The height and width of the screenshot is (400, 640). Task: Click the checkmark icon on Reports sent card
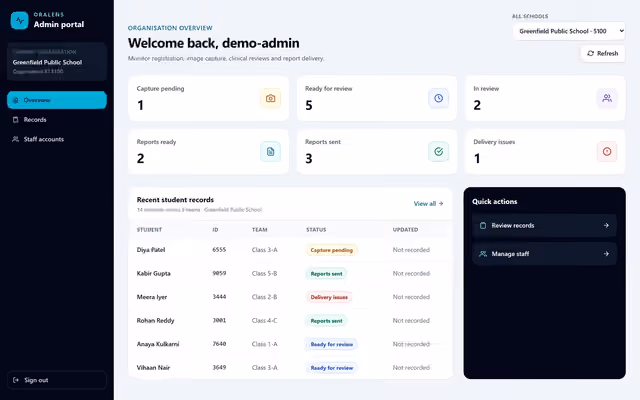(x=438, y=152)
